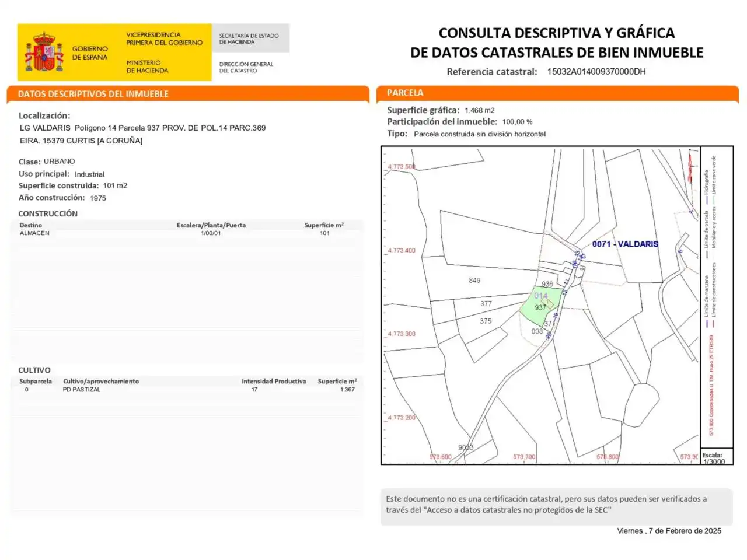747x560 pixels.
Task: Click the SEC verification notice text
Action: tap(546, 505)
